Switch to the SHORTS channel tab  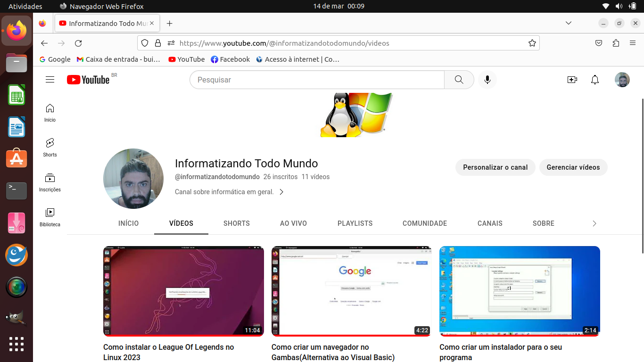pyautogui.click(x=237, y=223)
